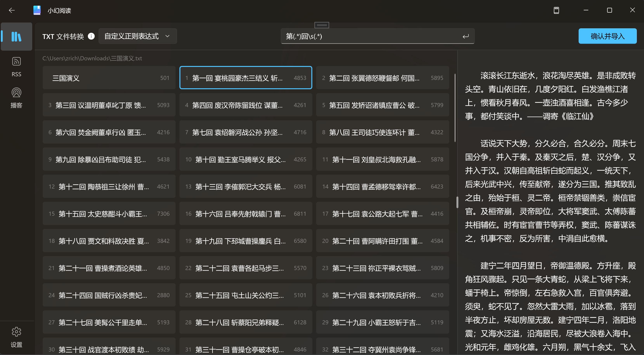This screenshot has width=644, height=355.
Task: Select chapter 第二十一回 曹操煮酒论英雄
Action: click(109, 268)
